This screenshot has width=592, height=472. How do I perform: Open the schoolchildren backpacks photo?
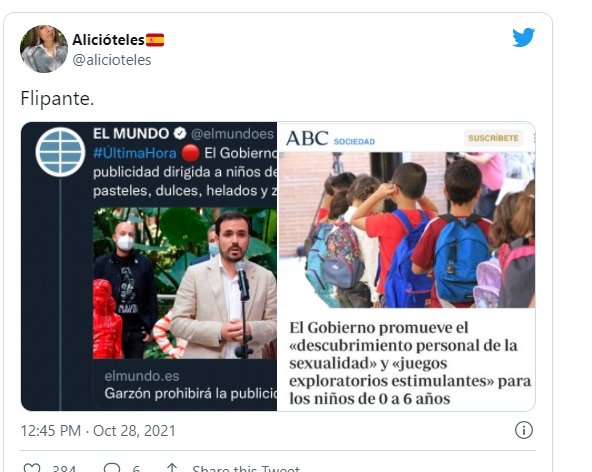407,230
